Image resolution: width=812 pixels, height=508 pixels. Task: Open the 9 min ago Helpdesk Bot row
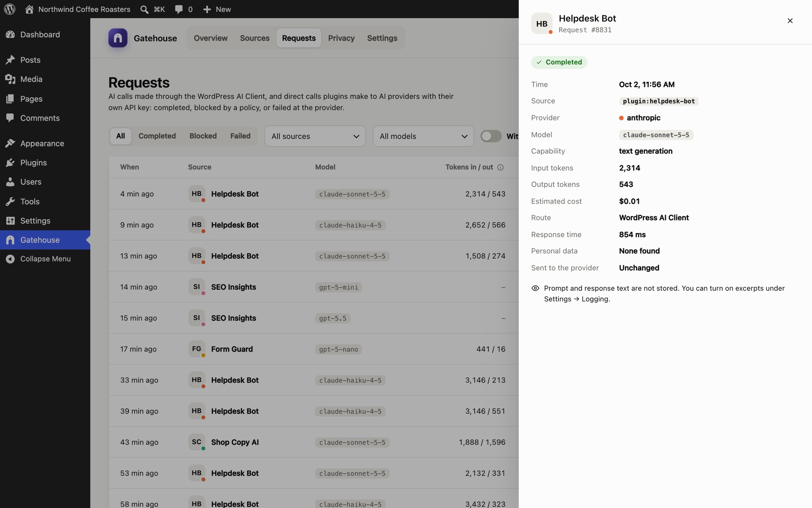coord(314,225)
